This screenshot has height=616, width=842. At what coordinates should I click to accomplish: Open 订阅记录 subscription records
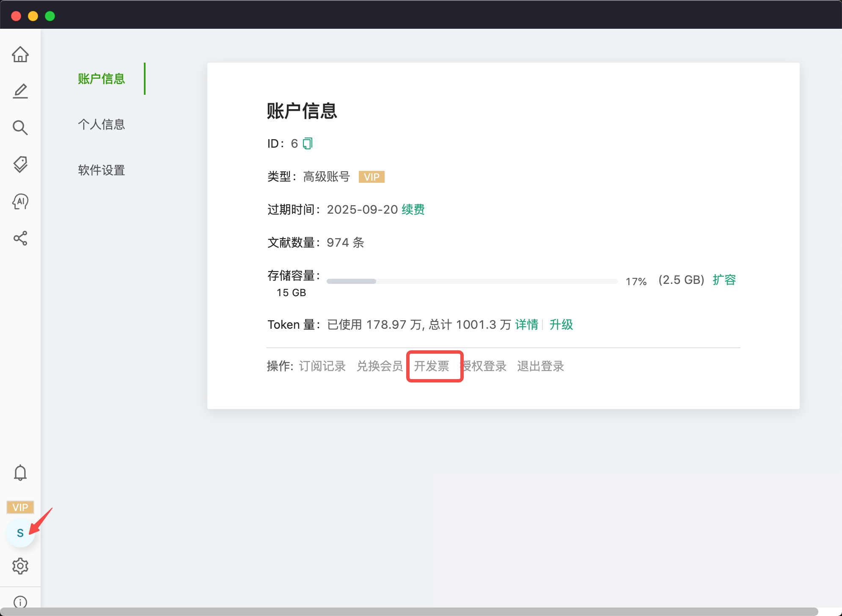tap(322, 366)
